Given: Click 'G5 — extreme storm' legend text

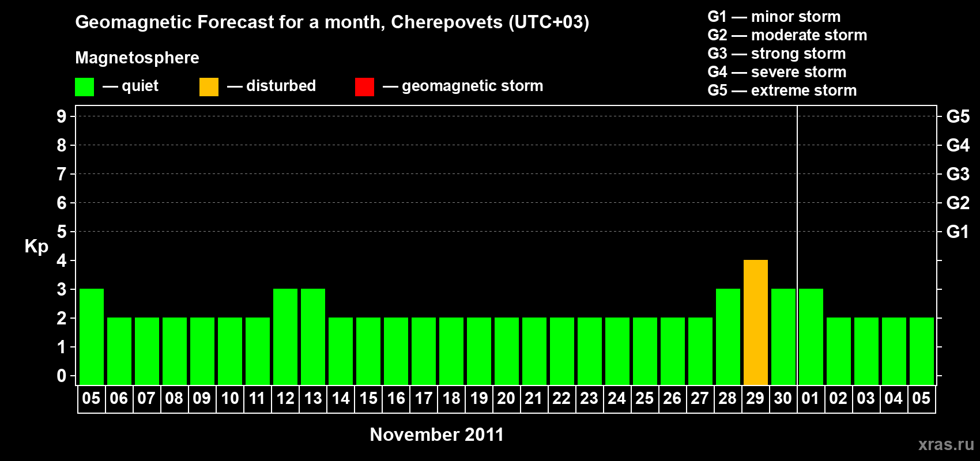Looking at the screenshot, I should click(x=782, y=90).
